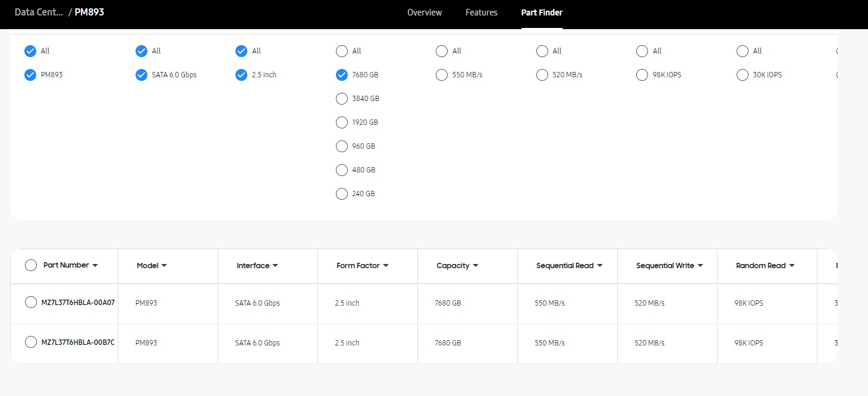Select row checkbox for MZ7L37T6HBLA-00A07
This screenshot has height=396, width=868.
click(31, 303)
